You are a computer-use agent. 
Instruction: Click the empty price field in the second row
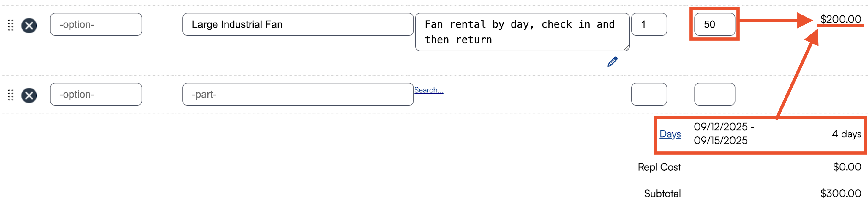coord(714,94)
